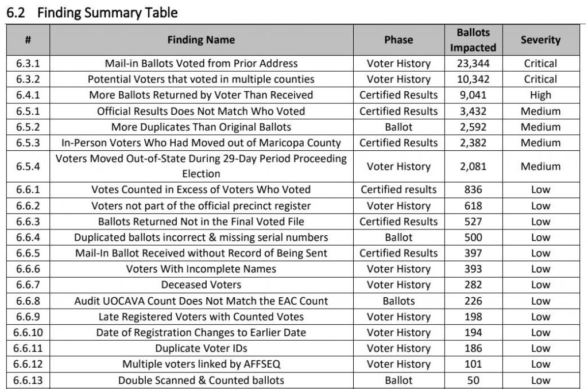
Task: Select the 'Finding Name' column header
Action: click(x=201, y=40)
